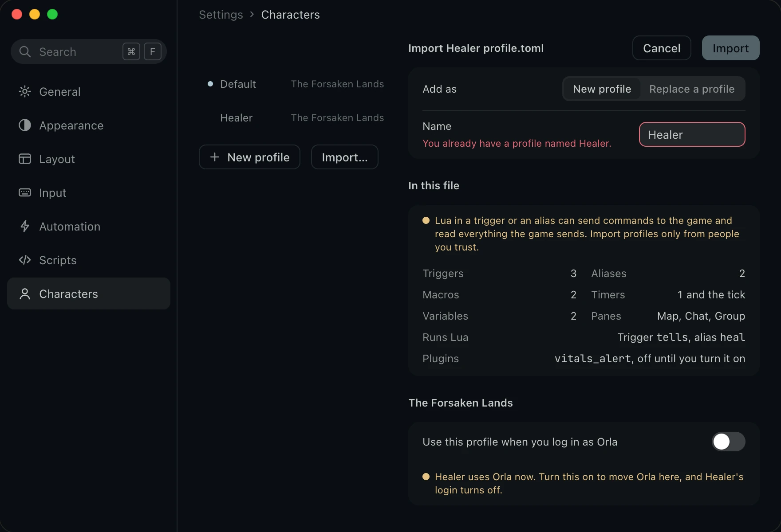The height and width of the screenshot is (532, 781).
Task: Click Settings in the breadcrumb
Action: tap(221, 15)
